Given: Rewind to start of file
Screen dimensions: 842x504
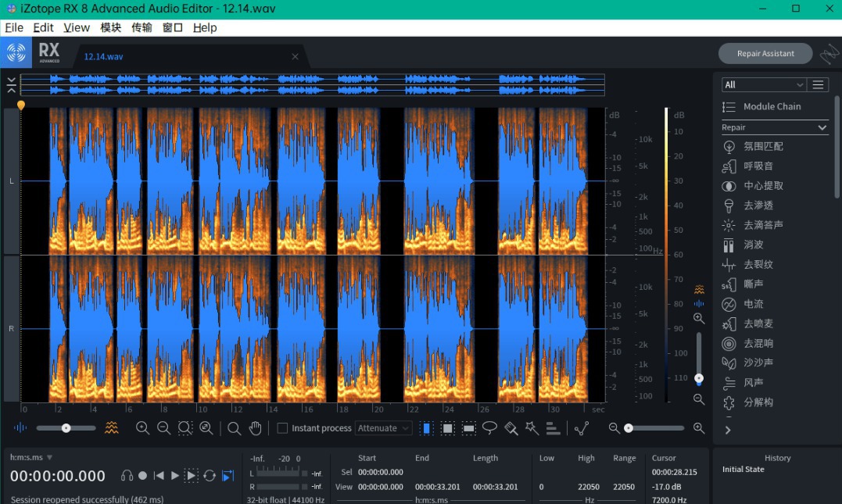Looking at the screenshot, I should pyautogui.click(x=159, y=476).
